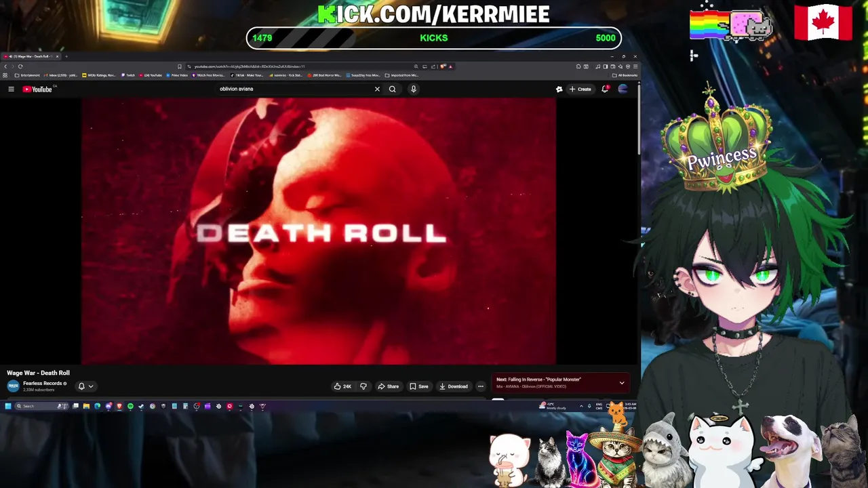The image size is (868, 488).
Task: Open YouTube notifications bell
Action: click(605, 89)
